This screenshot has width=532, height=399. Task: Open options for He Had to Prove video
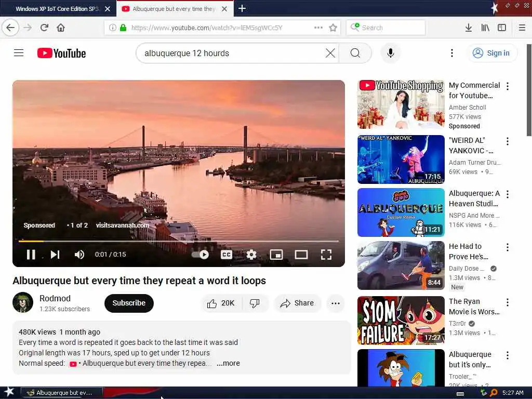point(508,247)
